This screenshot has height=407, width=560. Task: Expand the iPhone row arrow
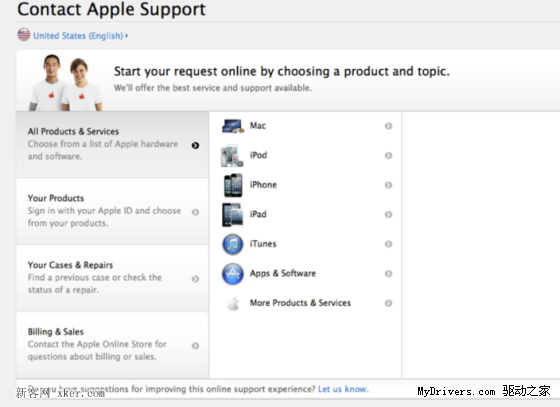coord(388,185)
